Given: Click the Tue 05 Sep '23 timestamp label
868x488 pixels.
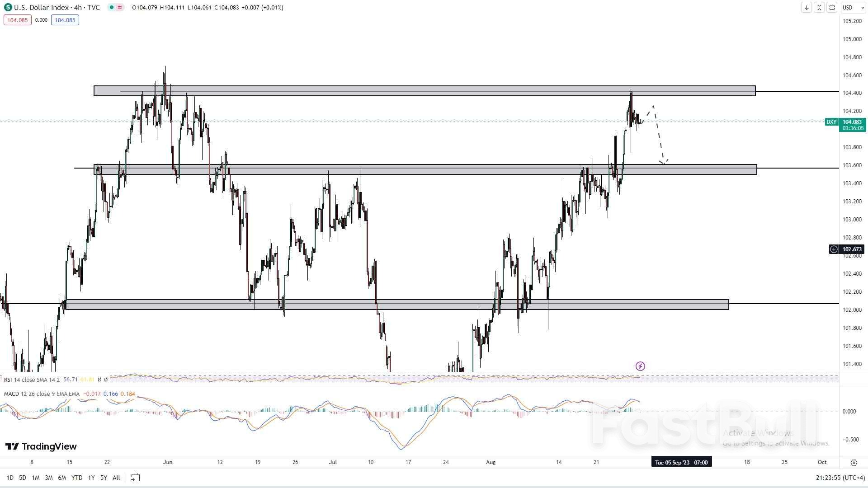Looking at the screenshot, I should pyautogui.click(x=680, y=462).
